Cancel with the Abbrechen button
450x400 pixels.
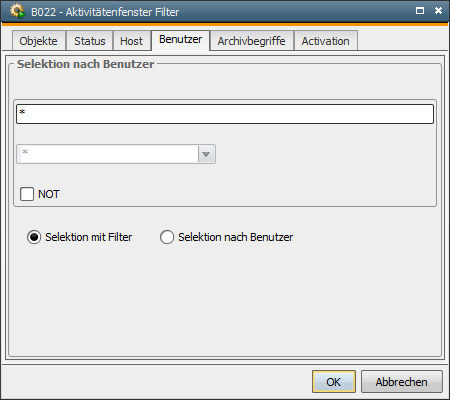click(402, 382)
